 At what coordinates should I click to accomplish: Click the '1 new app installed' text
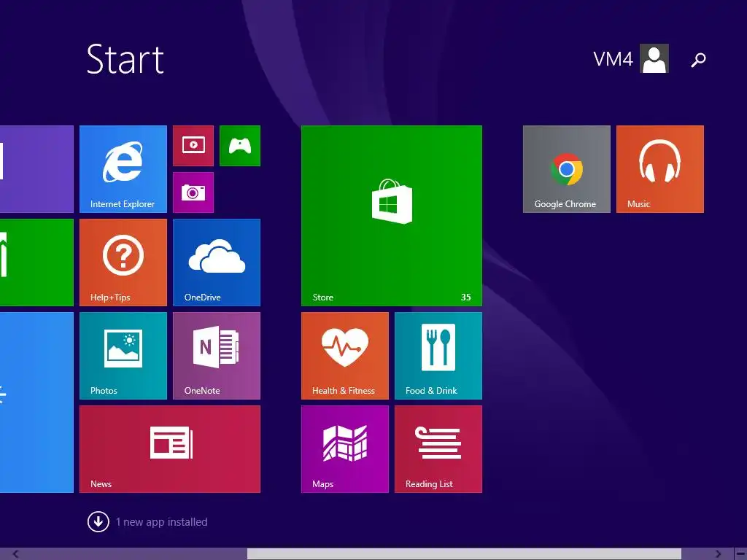[161, 522]
